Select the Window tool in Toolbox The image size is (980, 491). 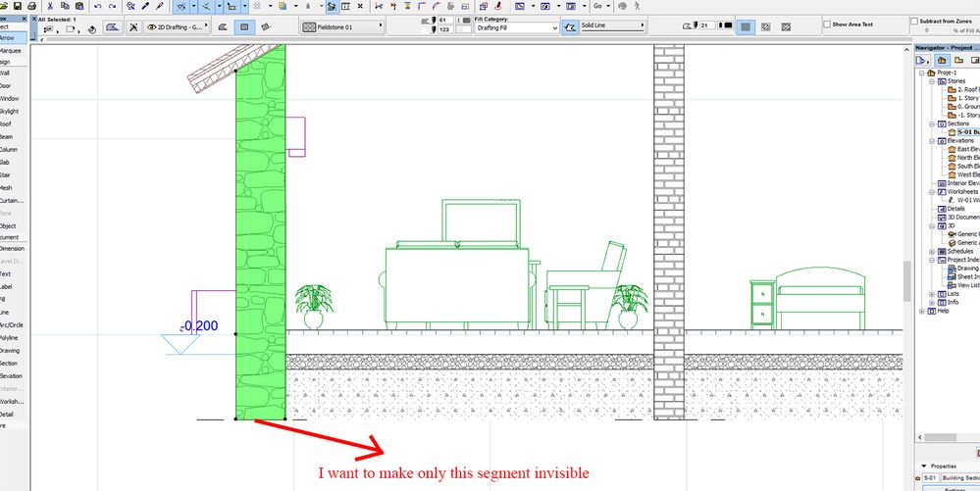coord(14,98)
